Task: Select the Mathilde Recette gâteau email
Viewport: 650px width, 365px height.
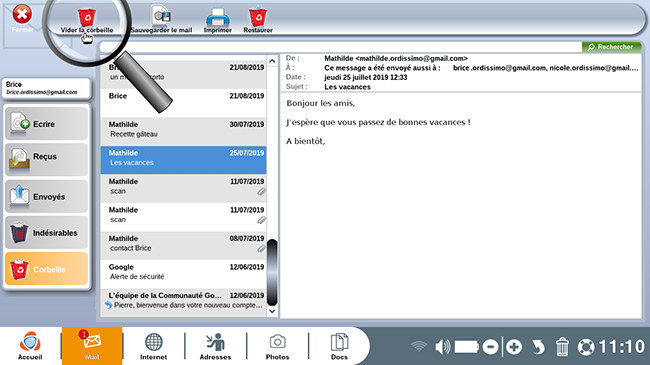Action: 183,129
